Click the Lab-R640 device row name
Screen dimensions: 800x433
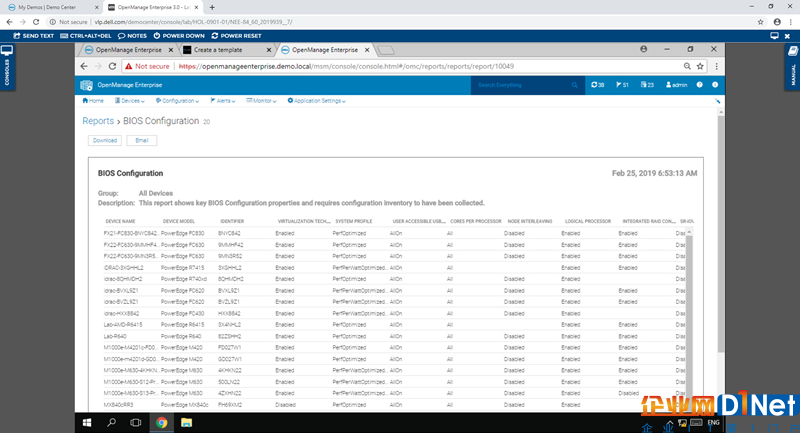click(115, 337)
